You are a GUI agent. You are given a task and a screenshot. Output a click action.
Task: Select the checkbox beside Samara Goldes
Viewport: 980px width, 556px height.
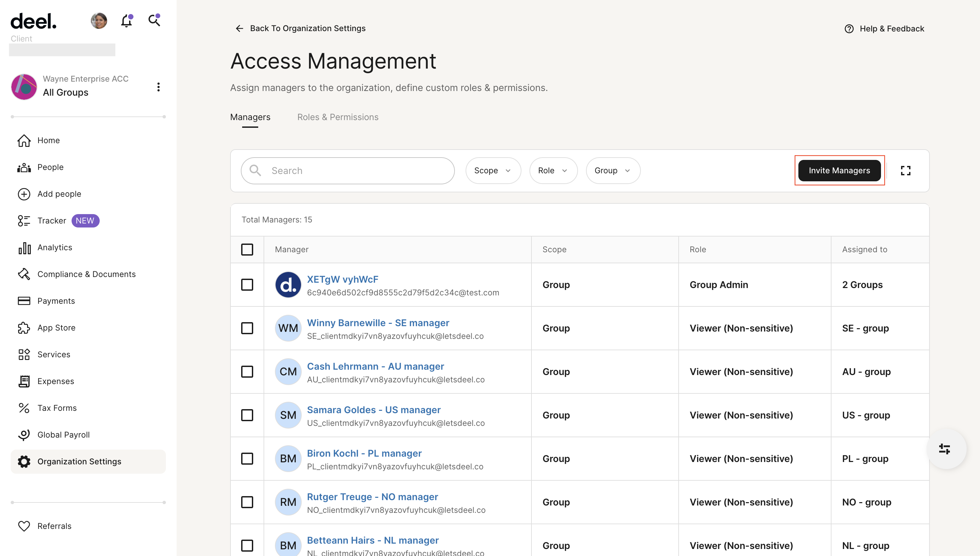pos(247,415)
